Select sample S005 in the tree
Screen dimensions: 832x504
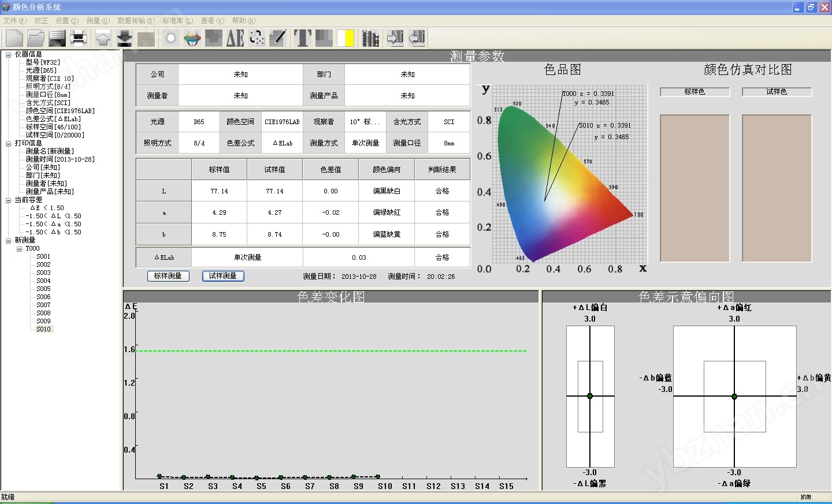click(x=43, y=289)
